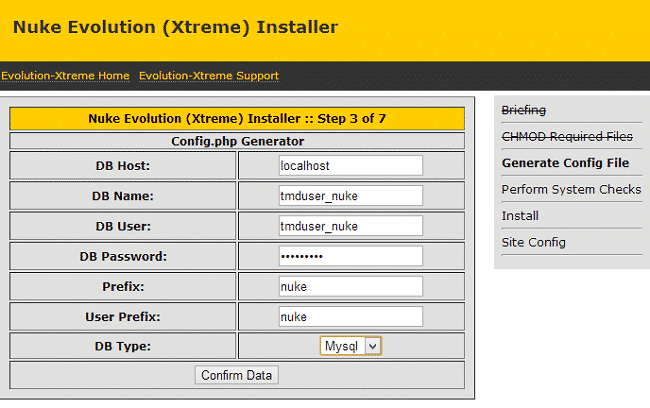Open the Site Config step
The width and height of the screenshot is (650, 408).
533,242
